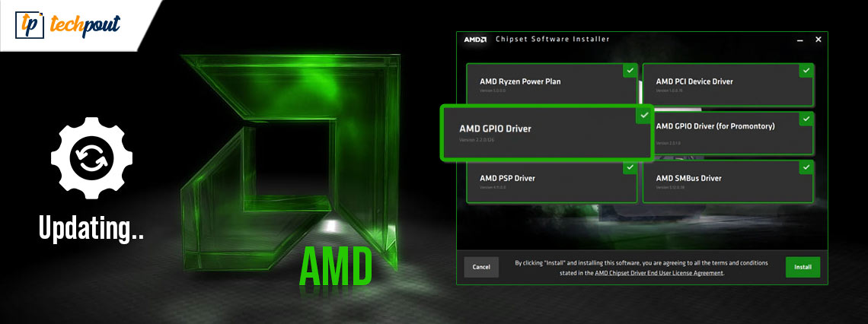Viewport: 868px width, 324px height.
Task: Click the AMD logo in installer title bar
Action: tap(475, 40)
